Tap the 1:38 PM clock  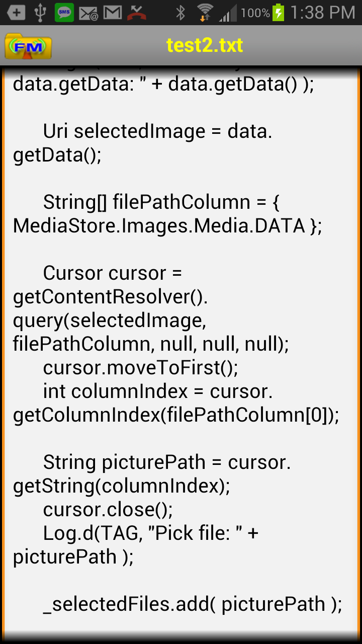pyautogui.click(x=322, y=13)
